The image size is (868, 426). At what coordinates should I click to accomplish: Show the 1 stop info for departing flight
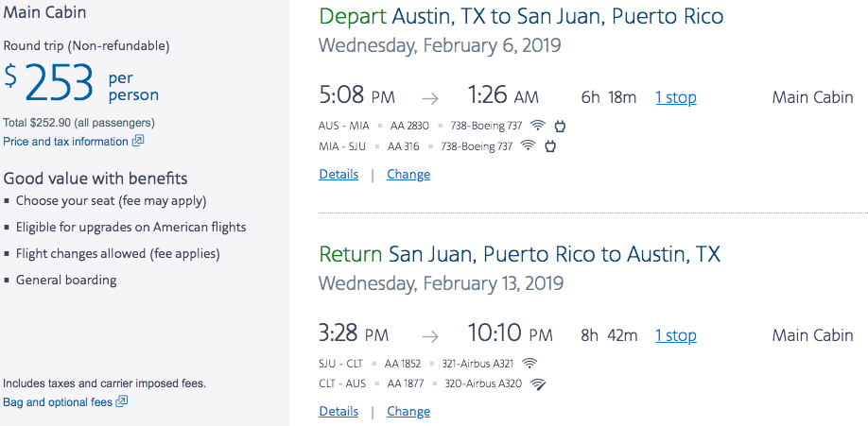(x=675, y=98)
